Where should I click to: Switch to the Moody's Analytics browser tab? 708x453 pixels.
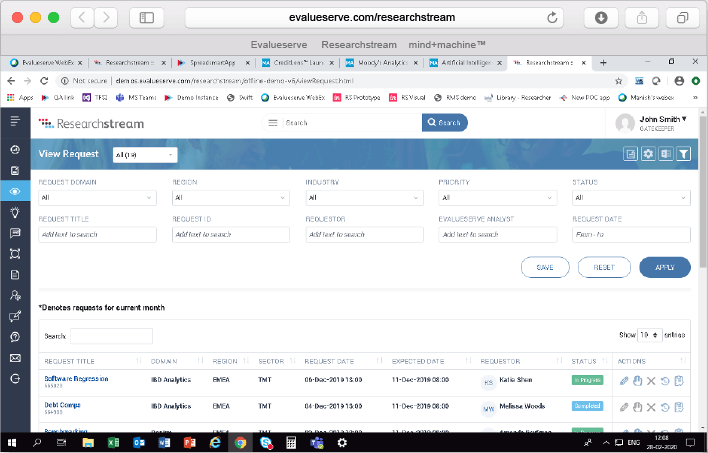coord(382,63)
